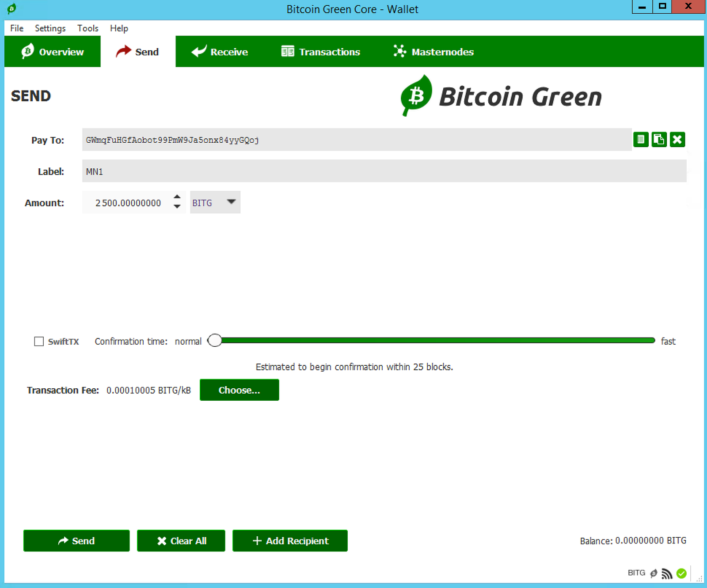Open the Settings menu
Screen dimensions: 707x588
coord(50,28)
